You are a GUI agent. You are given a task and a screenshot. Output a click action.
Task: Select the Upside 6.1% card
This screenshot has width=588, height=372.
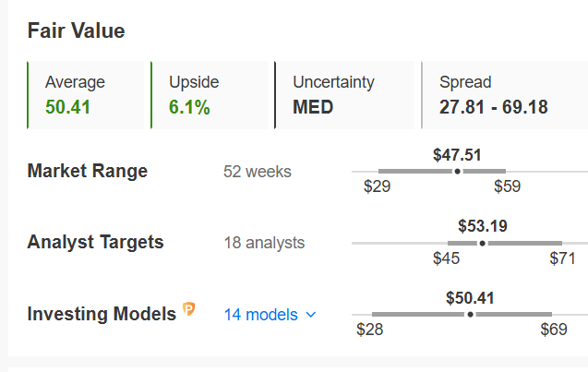(210, 95)
